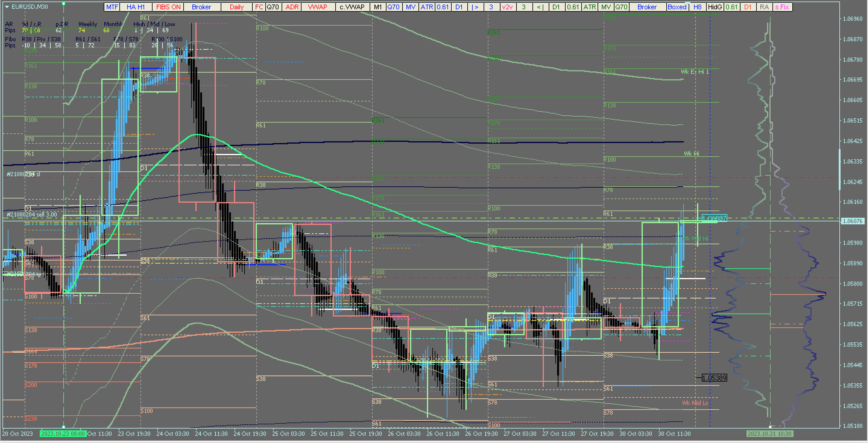
Task: Click the red ADR button
Action: 292,7
